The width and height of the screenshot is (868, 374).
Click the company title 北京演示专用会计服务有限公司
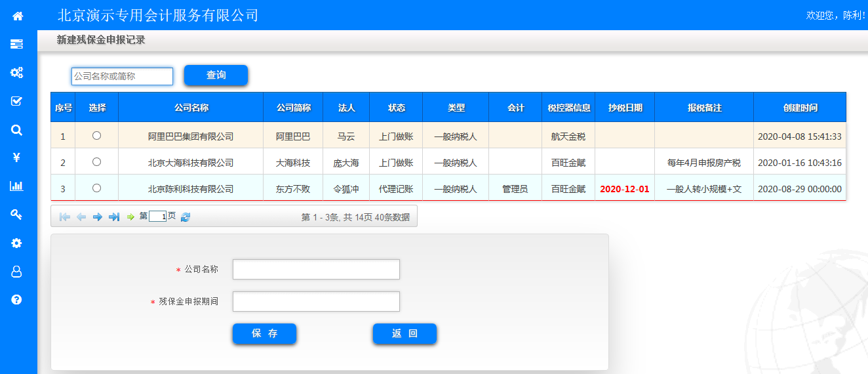pyautogui.click(x=158, y=15)
